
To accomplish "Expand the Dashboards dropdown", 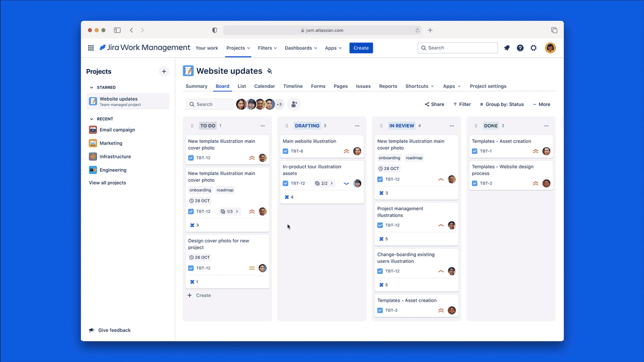I will [x=301, y=48].
